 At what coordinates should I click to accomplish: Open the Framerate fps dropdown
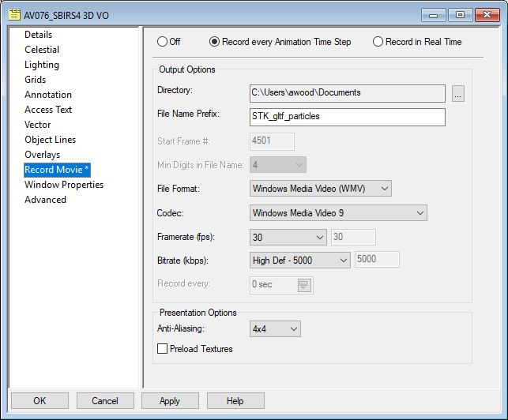tap(288, 238)
